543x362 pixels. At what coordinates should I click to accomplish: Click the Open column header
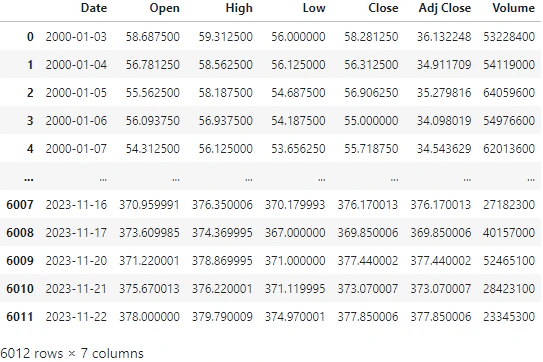click(x=164, y=8)
